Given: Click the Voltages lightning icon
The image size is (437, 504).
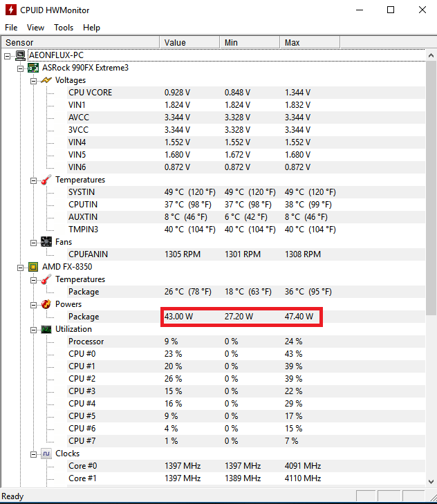Looking at the screenshot, I should [46, 80].
